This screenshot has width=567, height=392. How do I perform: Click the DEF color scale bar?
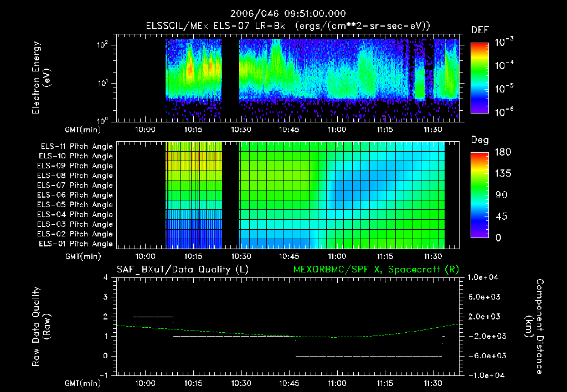click(480, 78)
